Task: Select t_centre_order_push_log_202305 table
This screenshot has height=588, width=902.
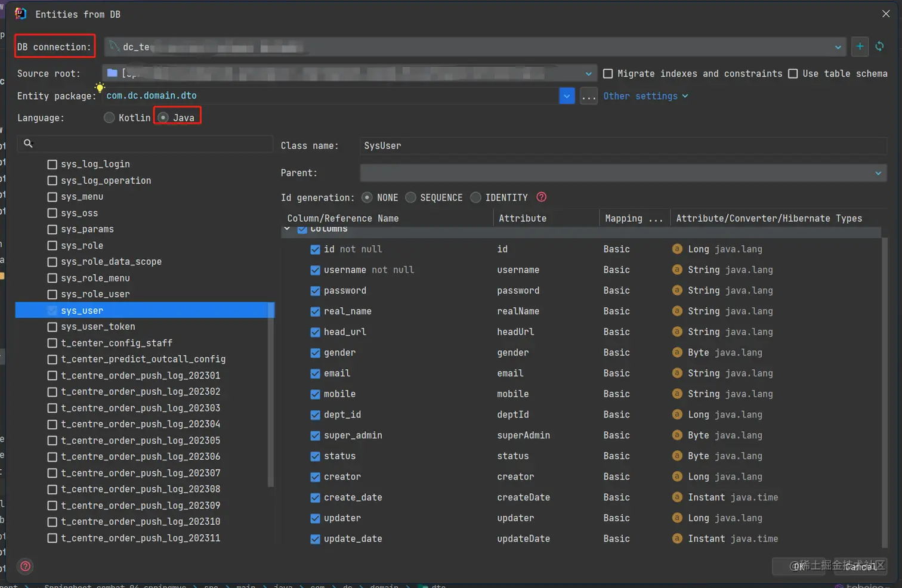Action: [140, 440]
